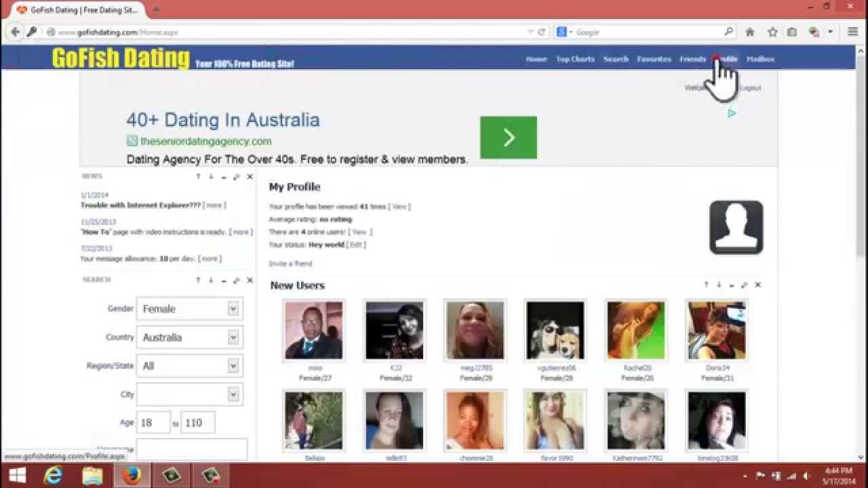Expand the address bar history dropdown
Image resolution: width=868 pixels, height=488 pixels.
click(531, 32)
